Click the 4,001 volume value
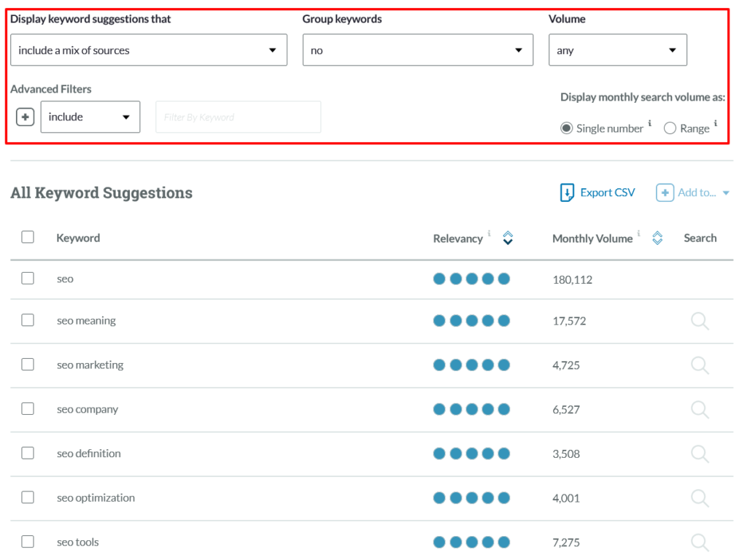747x560 pixels. (x=566, y=499)
